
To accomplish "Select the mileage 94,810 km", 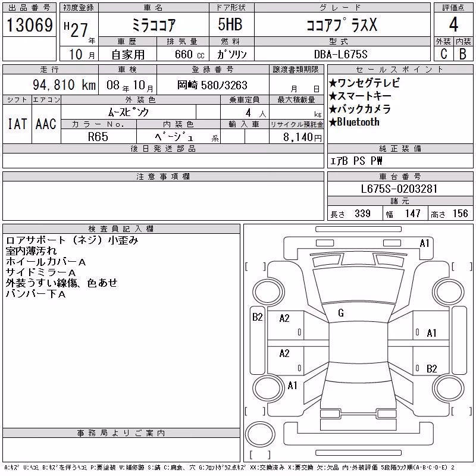I will tap(64, 84).
